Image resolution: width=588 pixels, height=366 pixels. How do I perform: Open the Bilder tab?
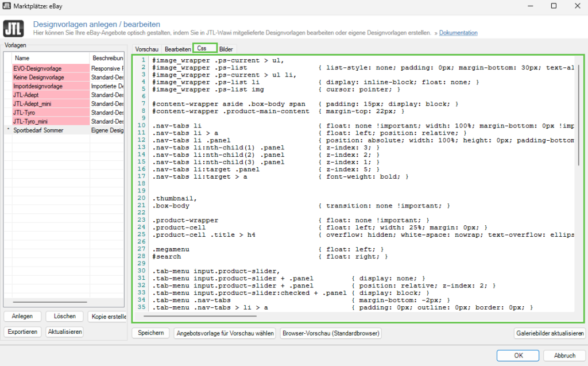tap(226, 49)
